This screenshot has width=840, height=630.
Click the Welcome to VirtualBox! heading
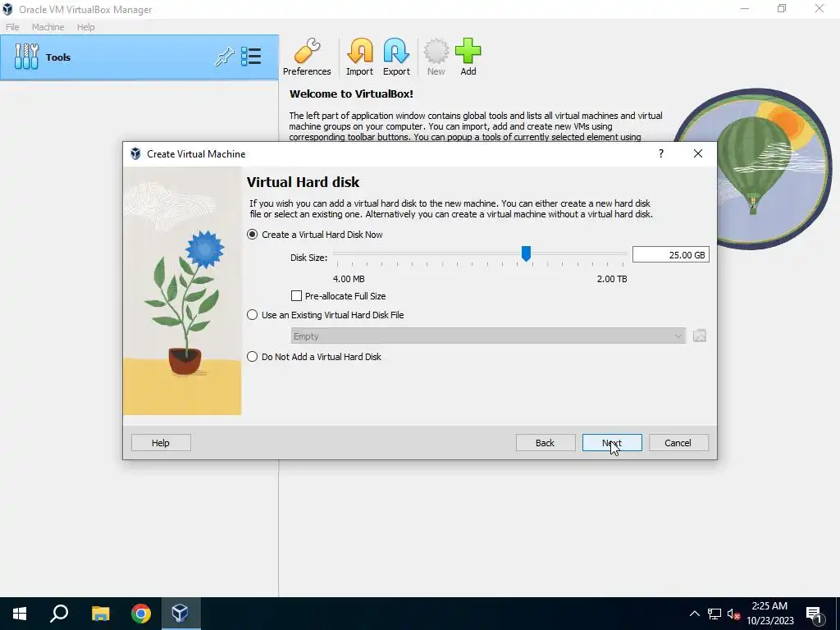coord(351,94)
